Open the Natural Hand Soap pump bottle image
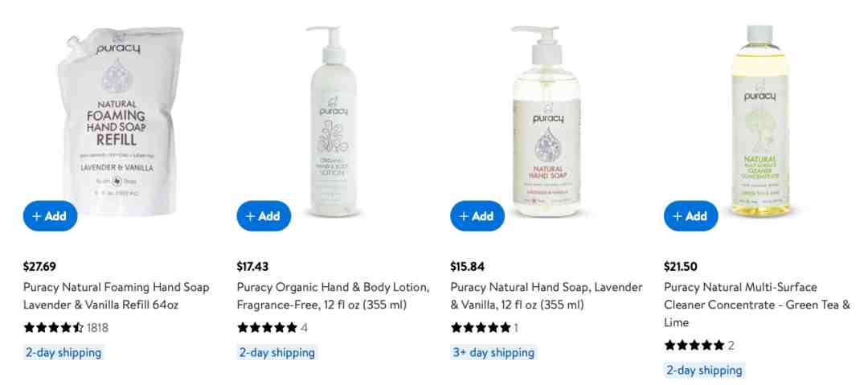The image size is (868, 385). [547, 121]
